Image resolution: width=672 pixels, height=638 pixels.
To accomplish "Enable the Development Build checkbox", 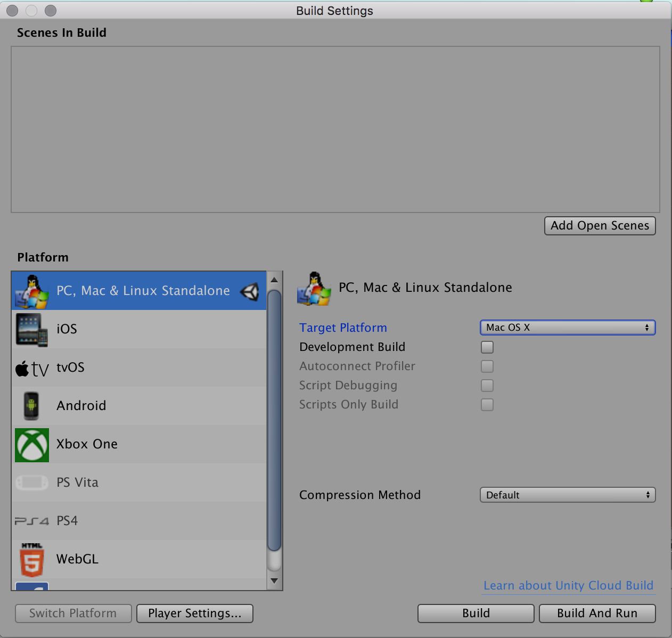I will tap(487, 347).
